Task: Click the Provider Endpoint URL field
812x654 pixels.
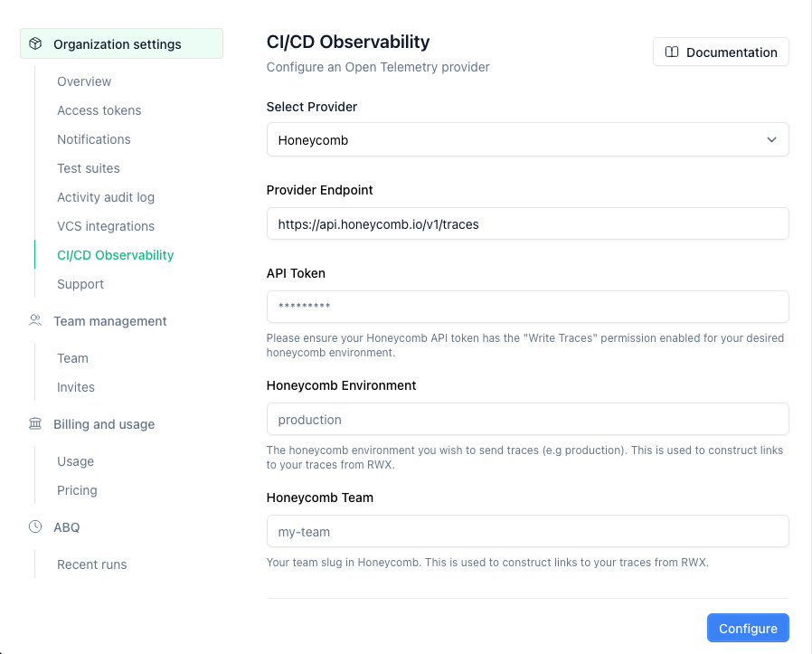Action: (527, 223)
